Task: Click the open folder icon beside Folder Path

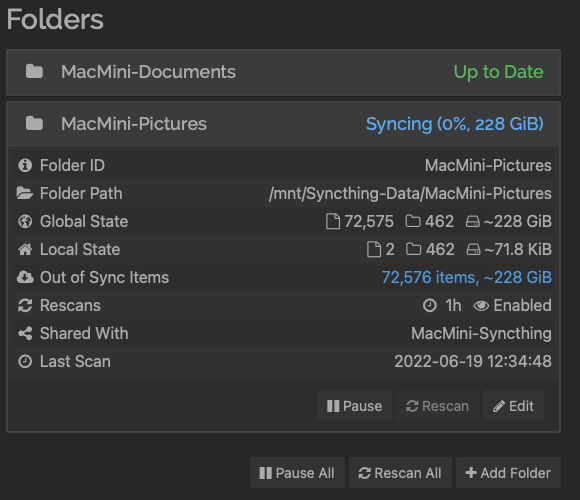Action: 25,193
